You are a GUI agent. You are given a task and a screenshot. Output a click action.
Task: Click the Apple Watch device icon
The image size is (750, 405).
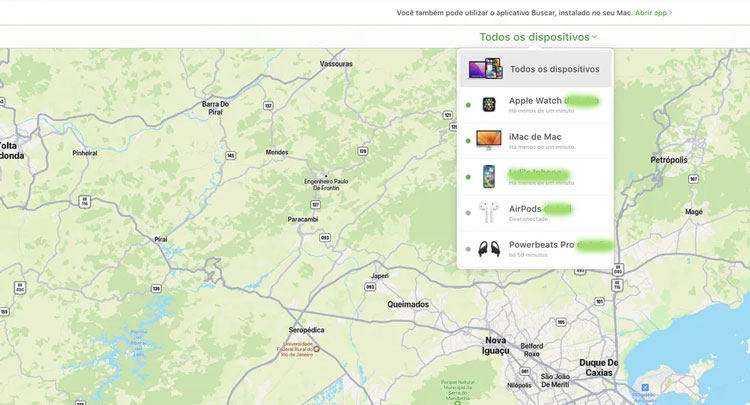(x=488, y=104)
